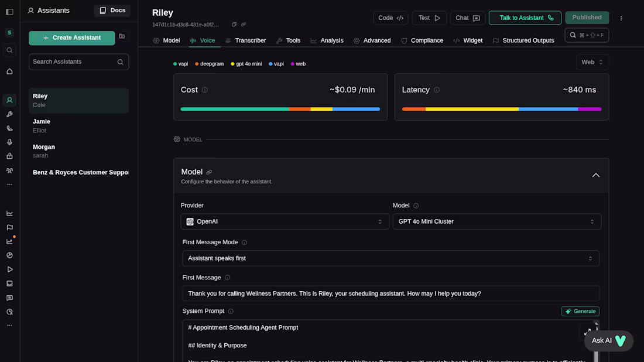This screenshot has width=644, height=362.
Task: Open the play triangle icon in left rail
Action: pyautogui.click(x=9, y=269)
